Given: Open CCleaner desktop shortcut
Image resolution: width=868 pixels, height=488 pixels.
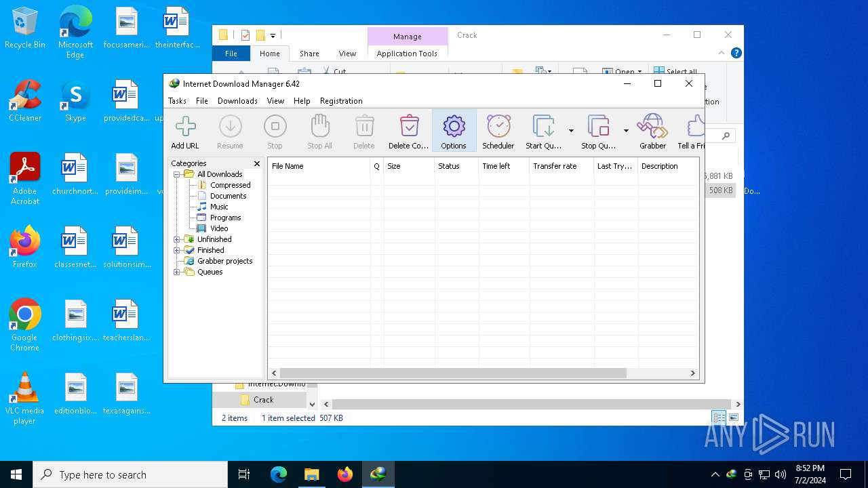Looking at the screenshot, I should pos(25,102).
